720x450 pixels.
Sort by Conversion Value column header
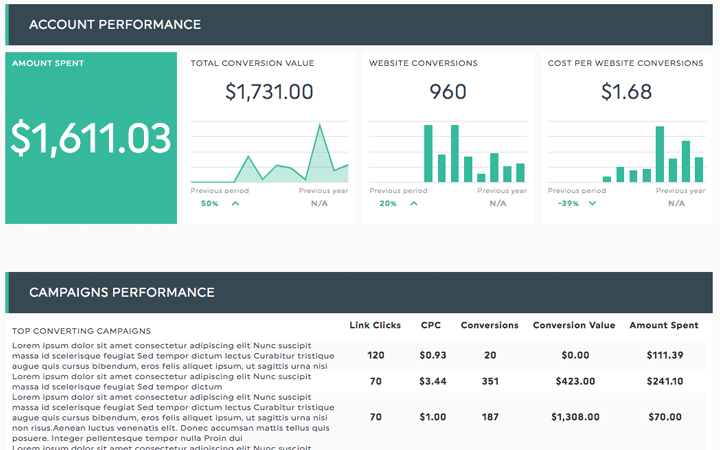[x=573, y=325]
